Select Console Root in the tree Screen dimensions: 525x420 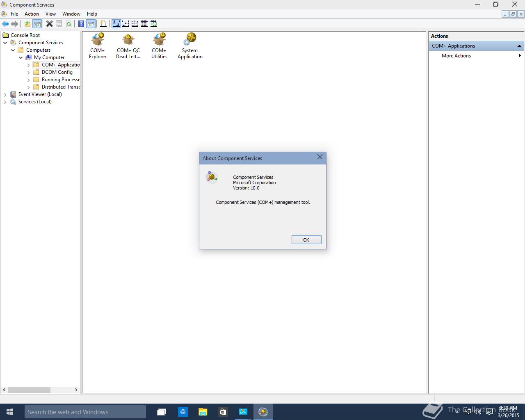tap(25, 35)
